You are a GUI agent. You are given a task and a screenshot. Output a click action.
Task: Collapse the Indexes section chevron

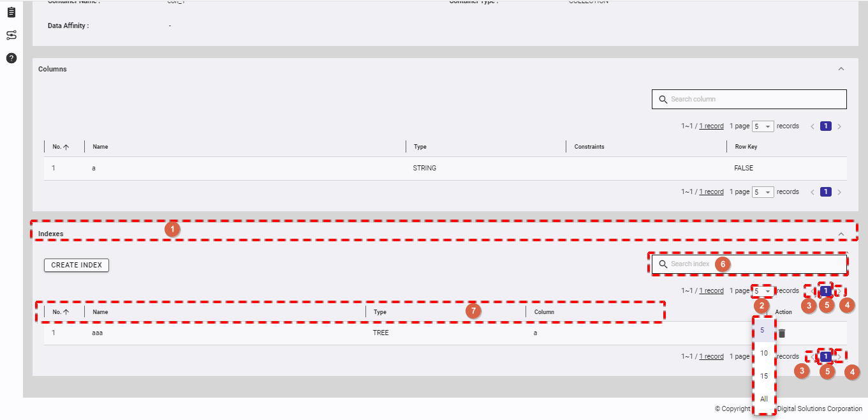coord(841,234)
